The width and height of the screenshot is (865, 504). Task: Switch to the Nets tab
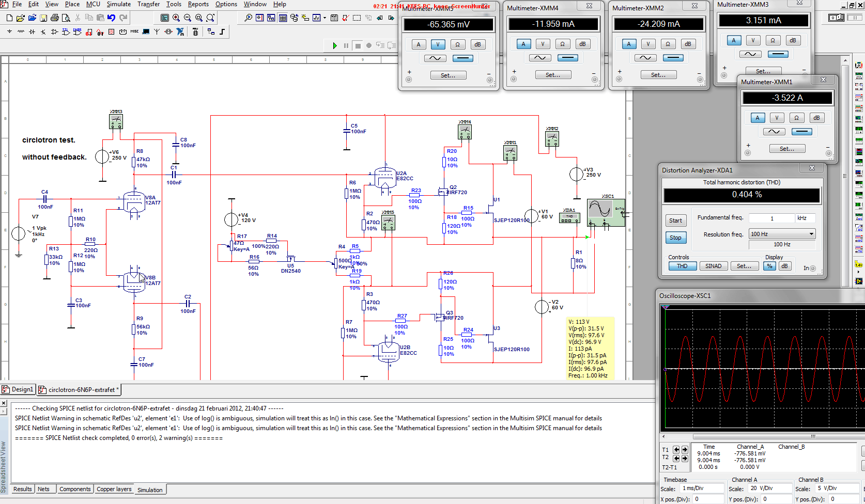pos(43,489)
